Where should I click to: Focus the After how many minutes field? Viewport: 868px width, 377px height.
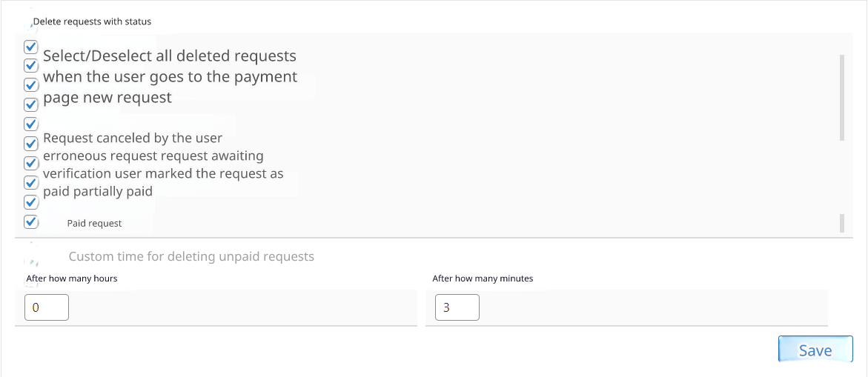tap(457, 307)
